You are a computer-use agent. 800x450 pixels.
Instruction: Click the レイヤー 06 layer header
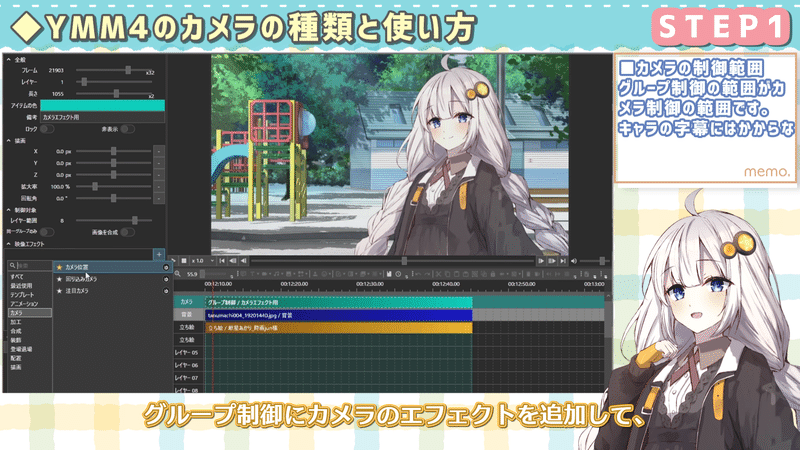(x=187, y=365)
